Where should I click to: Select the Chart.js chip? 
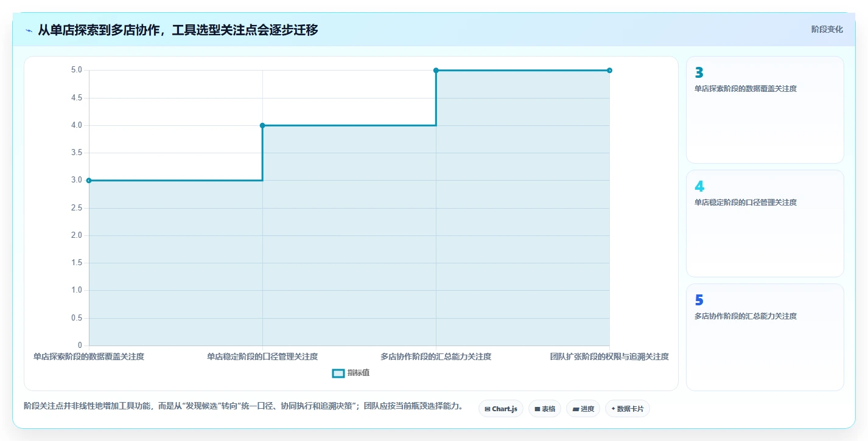tap(501, 409)
